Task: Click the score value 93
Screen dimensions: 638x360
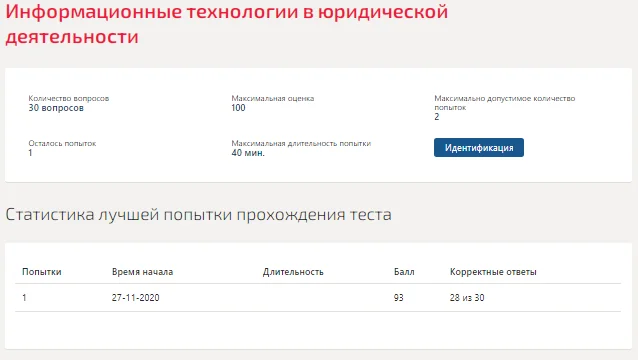Action: 398,298
